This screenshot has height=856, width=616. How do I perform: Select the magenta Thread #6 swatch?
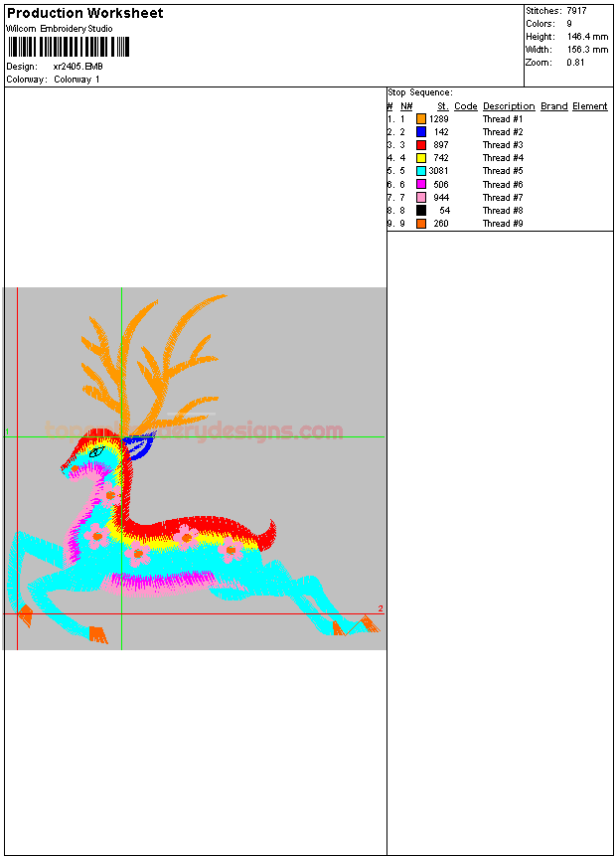(421, 185)
